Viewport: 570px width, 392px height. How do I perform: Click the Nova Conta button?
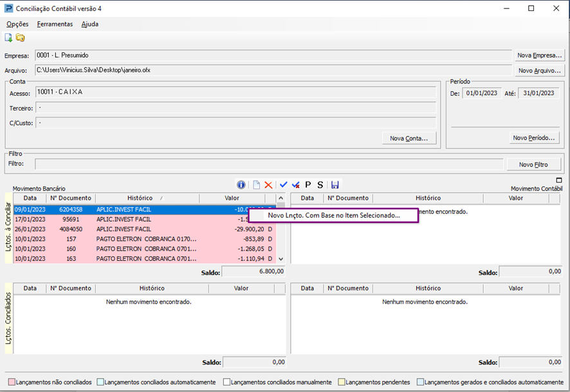tap(409, 138)
